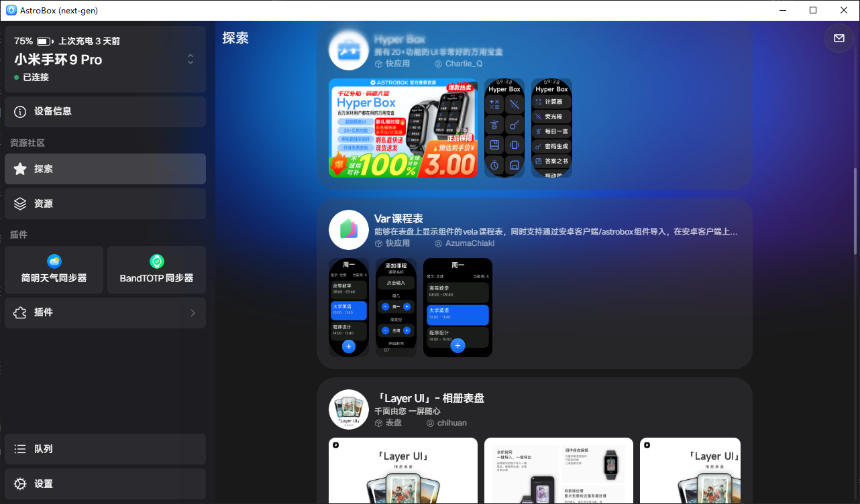Image resolution: width=860 pixels, height=504 pixels.
Task: Open the Layer UI round avatar
Action: (348, 409)
